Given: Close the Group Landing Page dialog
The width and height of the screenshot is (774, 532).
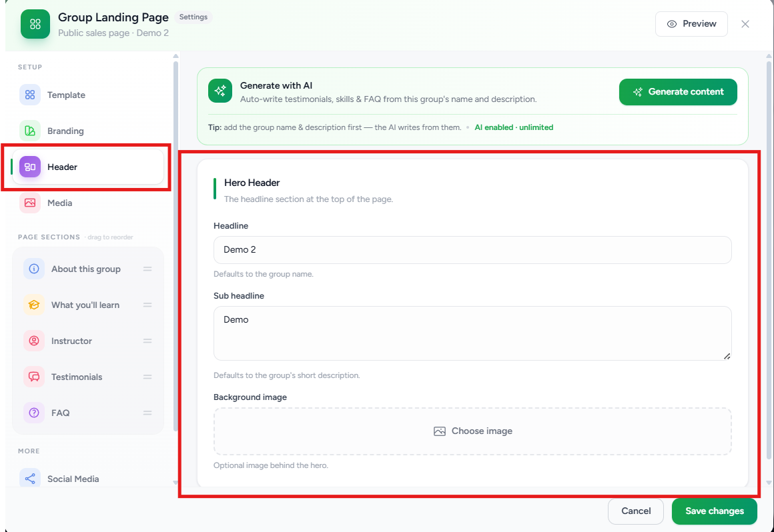Looking at the screenshot, I should [x=745, y=23].
